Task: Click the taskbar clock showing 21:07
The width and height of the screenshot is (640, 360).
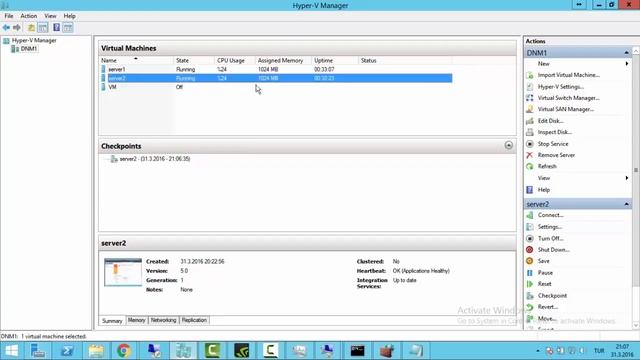Action: pos(622,351)
